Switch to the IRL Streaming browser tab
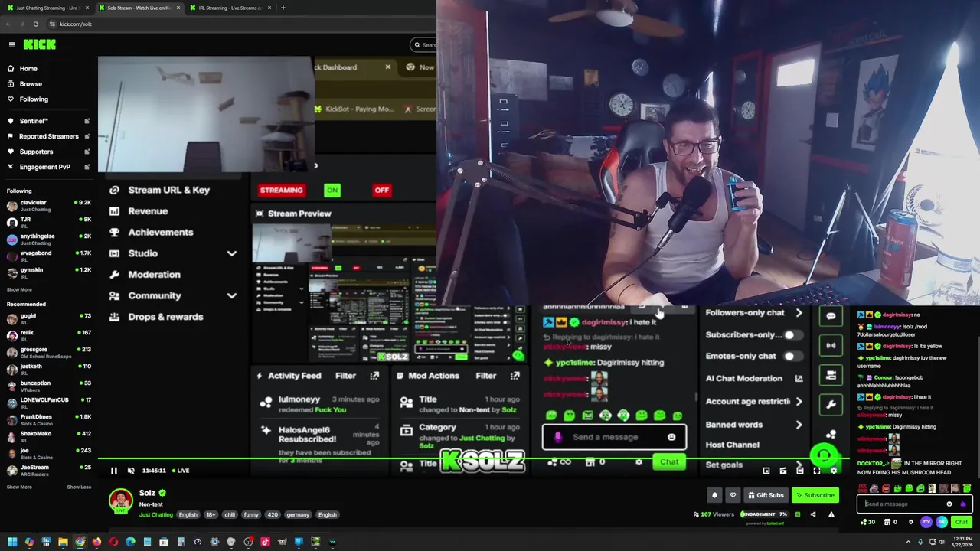Screen dimensions: 980x551 click(230, 8)
